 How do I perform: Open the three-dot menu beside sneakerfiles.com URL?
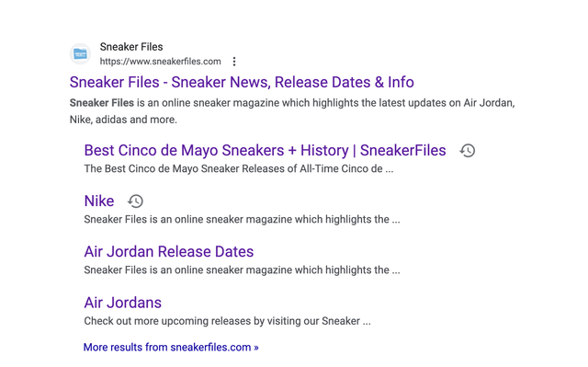(234, 62)
